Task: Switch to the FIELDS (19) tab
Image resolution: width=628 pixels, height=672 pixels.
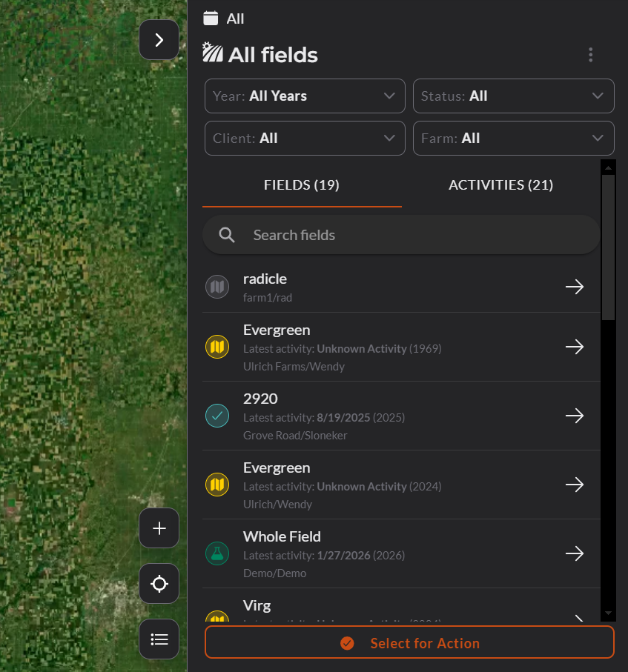Action: click(302, 184)
